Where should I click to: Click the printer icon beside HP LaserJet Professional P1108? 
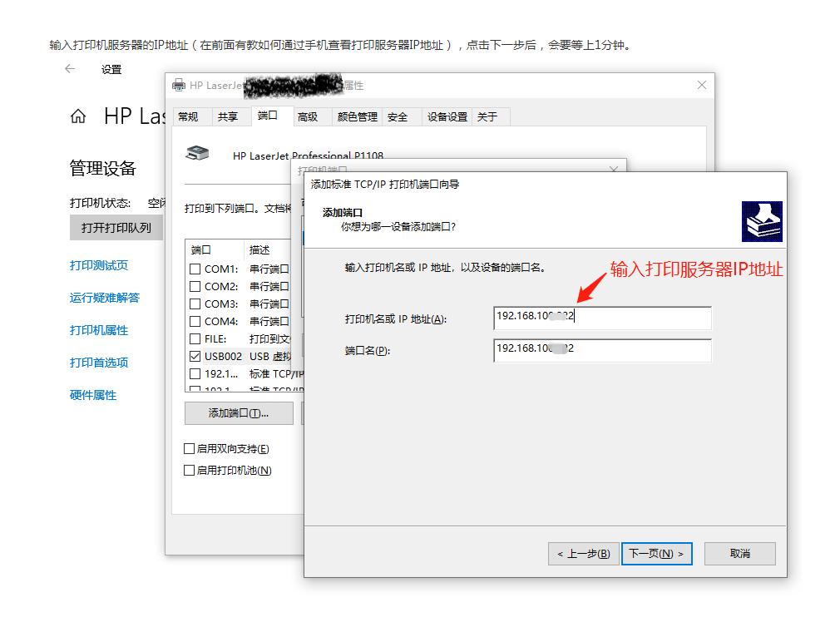[197, 153]
